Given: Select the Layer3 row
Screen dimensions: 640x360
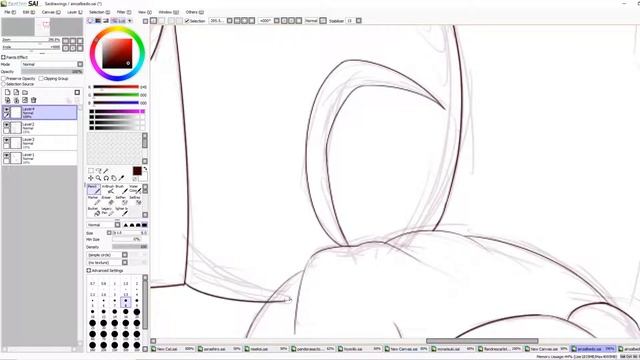Looking at the screenshot, I should coord(40,142).
